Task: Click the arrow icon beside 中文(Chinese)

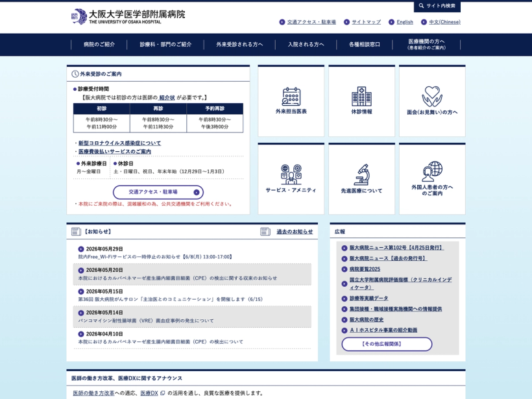Action: pyautogui.click(x=424, y=22)
